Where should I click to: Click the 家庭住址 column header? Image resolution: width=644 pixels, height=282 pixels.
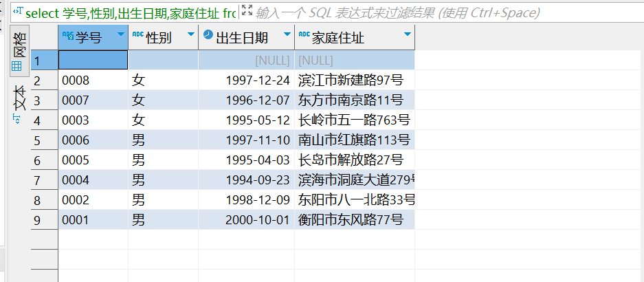pos(355,38)
